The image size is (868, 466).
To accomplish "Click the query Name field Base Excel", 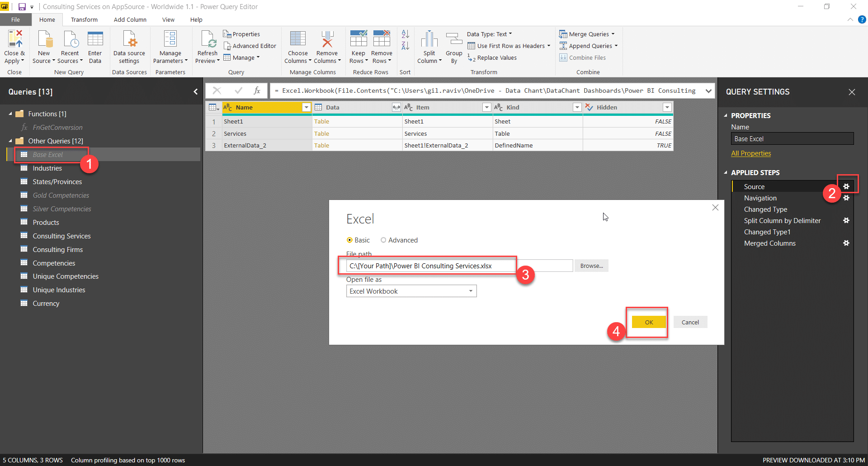I will tap(792, 139).
